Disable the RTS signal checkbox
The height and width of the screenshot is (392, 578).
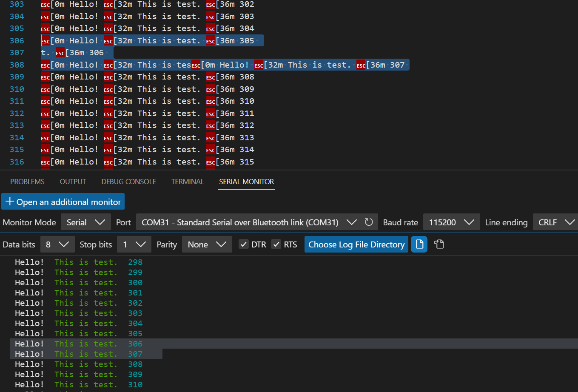276,244
